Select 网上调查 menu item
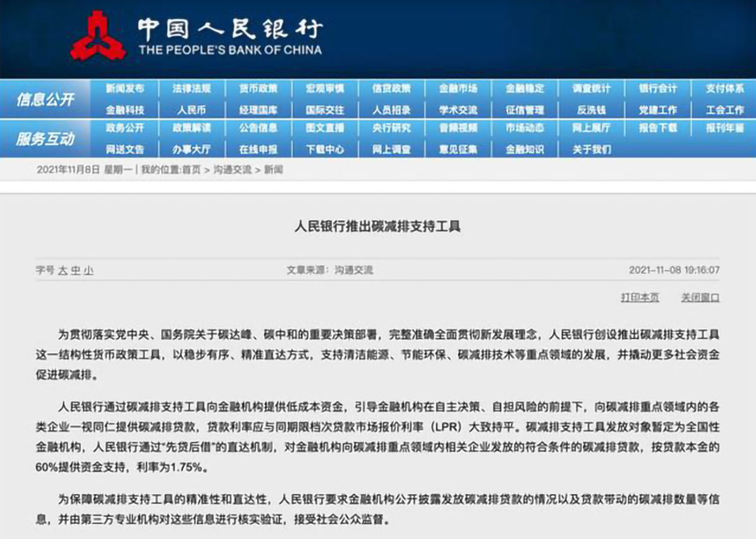Viewport: 756px width, 539px height. pos(391,149)
